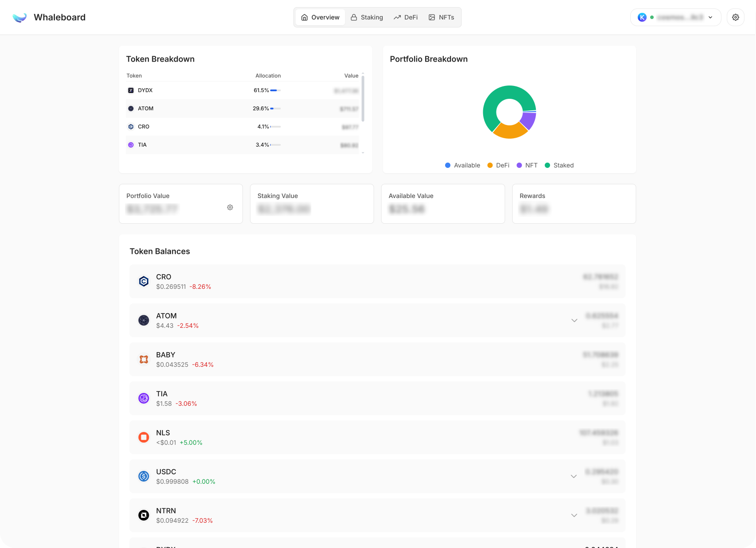756x548 pixels.
Task: Toggle NFT series in chart legend
Action: (x=527, y=165)
